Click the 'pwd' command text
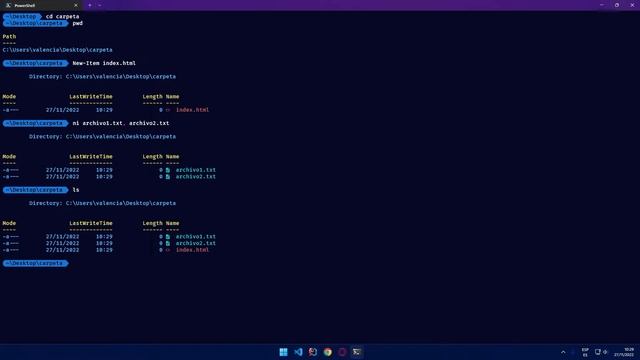This screenshot has height=360, width=640. click(x=78, y=23)
